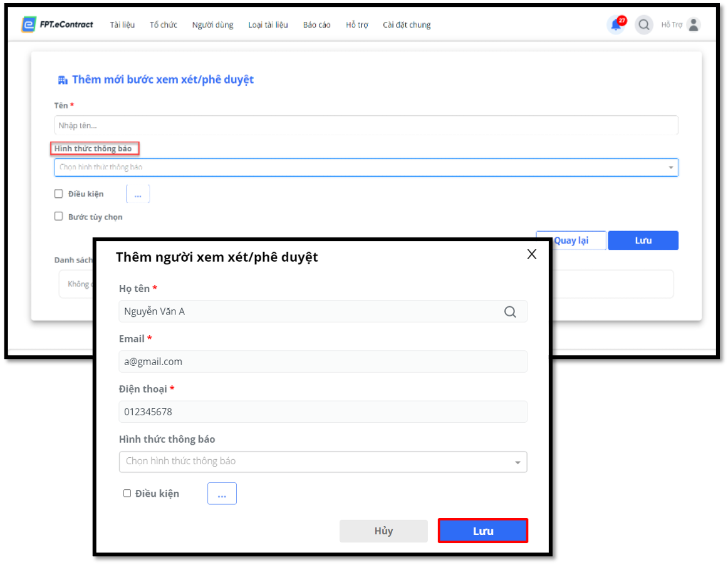The height and width of the screenshot is (565, 728).
Task: Expand main form Hình thức thông báo dropdown
Action: click(x=366, y=168)
